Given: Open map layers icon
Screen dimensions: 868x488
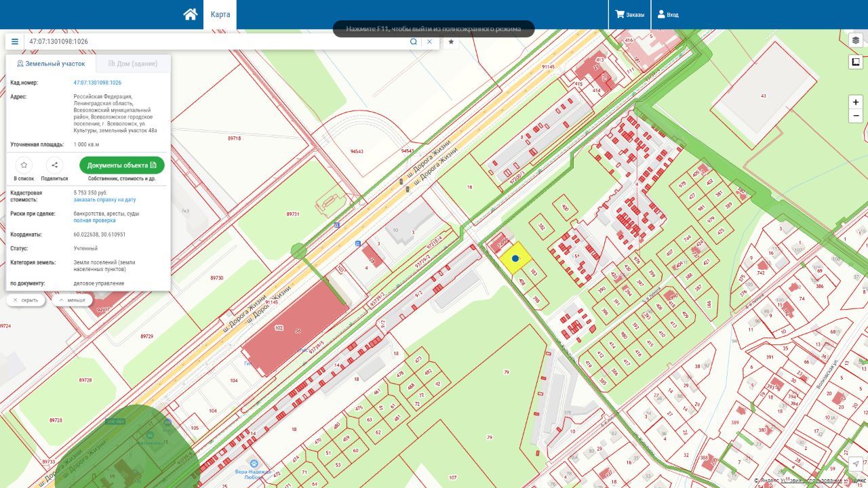Looking at the screenshot, I should click(856, 41).
